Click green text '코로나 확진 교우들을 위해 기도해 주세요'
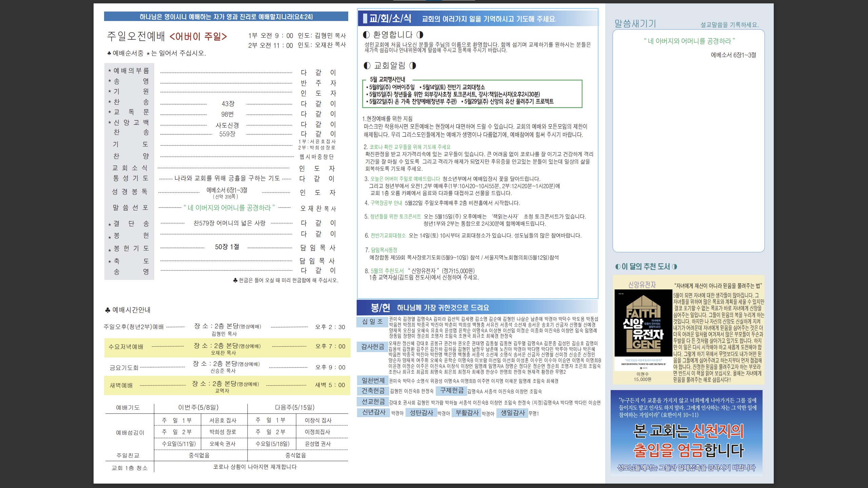868x488 pixels. click(x=410, y=147)
